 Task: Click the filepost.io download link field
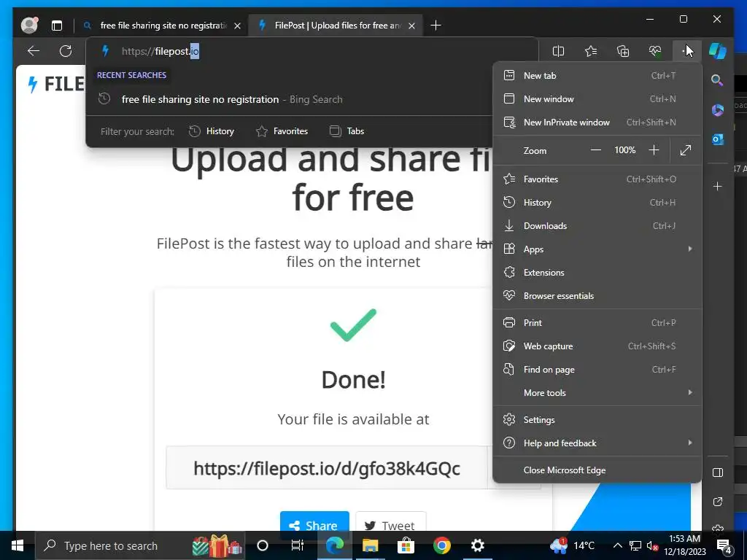tap(327, 469)
